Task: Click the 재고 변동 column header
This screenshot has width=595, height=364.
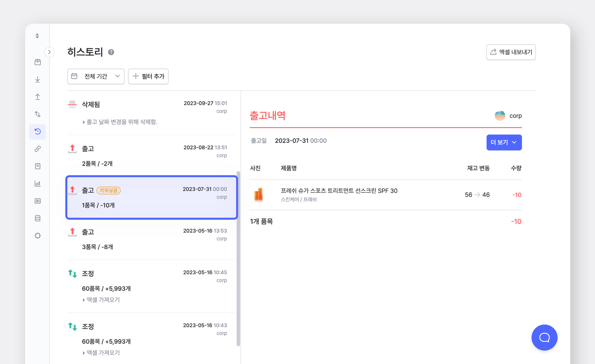Action: point(478,168)
